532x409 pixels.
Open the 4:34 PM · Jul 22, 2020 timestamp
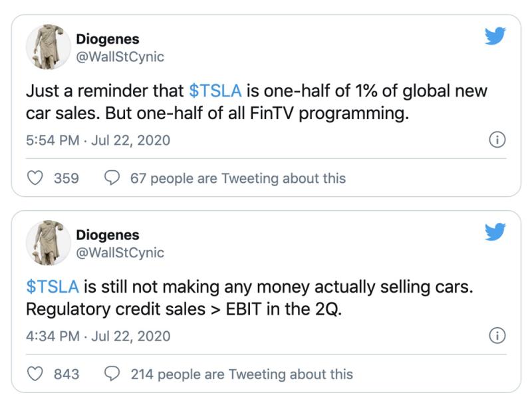tap(98, 336)
